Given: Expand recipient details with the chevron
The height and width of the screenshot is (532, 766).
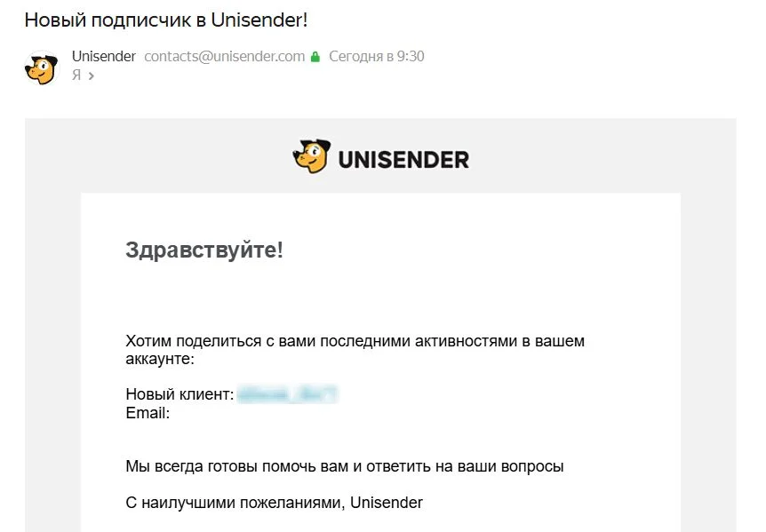Looking at the screenshot, I should [91, 76].
